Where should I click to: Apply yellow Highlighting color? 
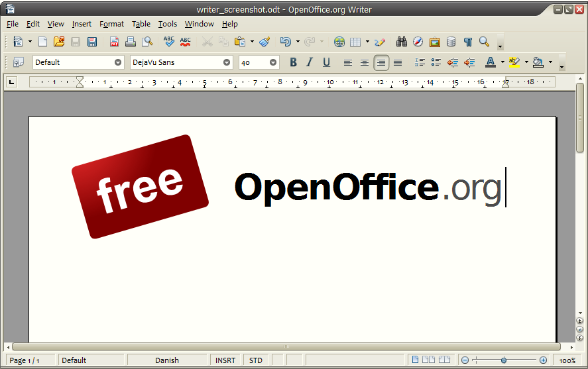514,62
